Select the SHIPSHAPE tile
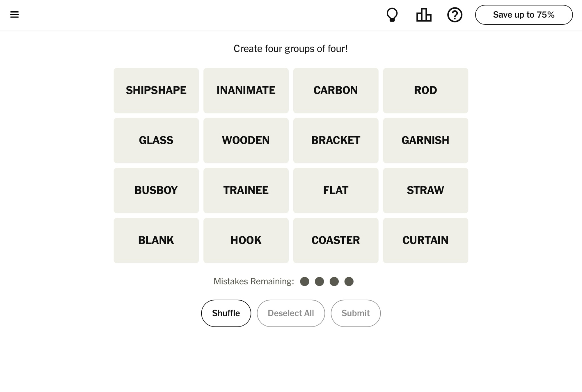The image size is (582, 392). click(156, 91)
